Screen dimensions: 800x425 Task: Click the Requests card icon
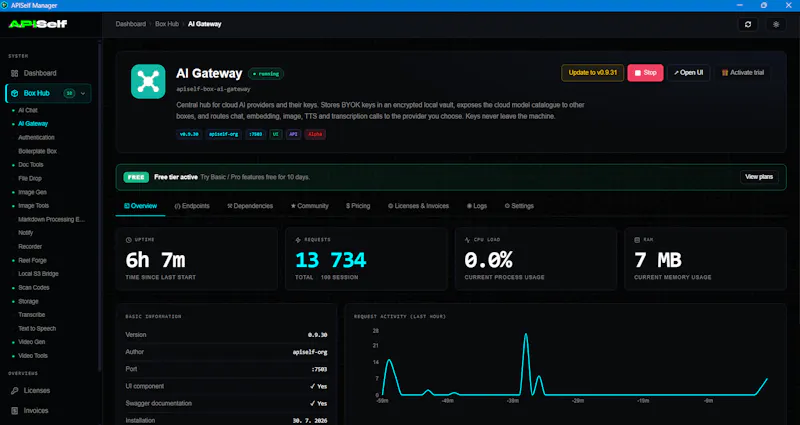tap(298, 239)
